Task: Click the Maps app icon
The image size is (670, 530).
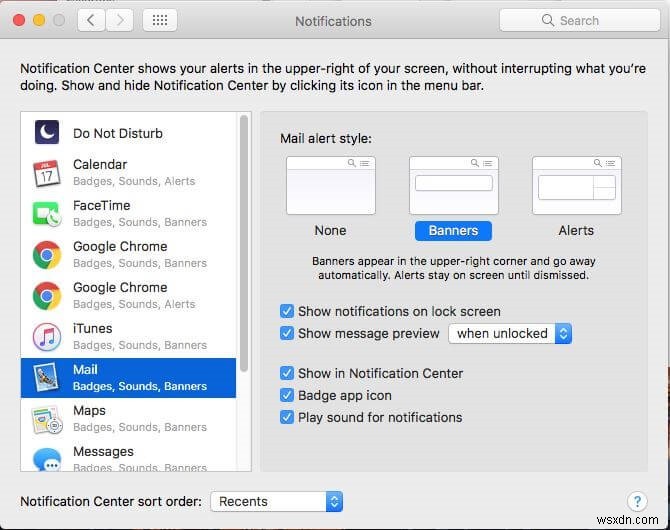Action: [47, 419]
